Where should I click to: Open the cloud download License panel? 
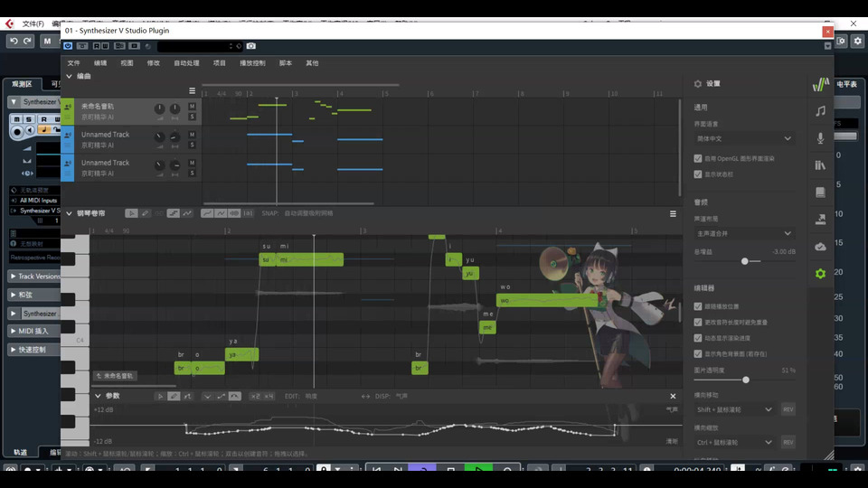pyautogui.click(x=820, y=246)
